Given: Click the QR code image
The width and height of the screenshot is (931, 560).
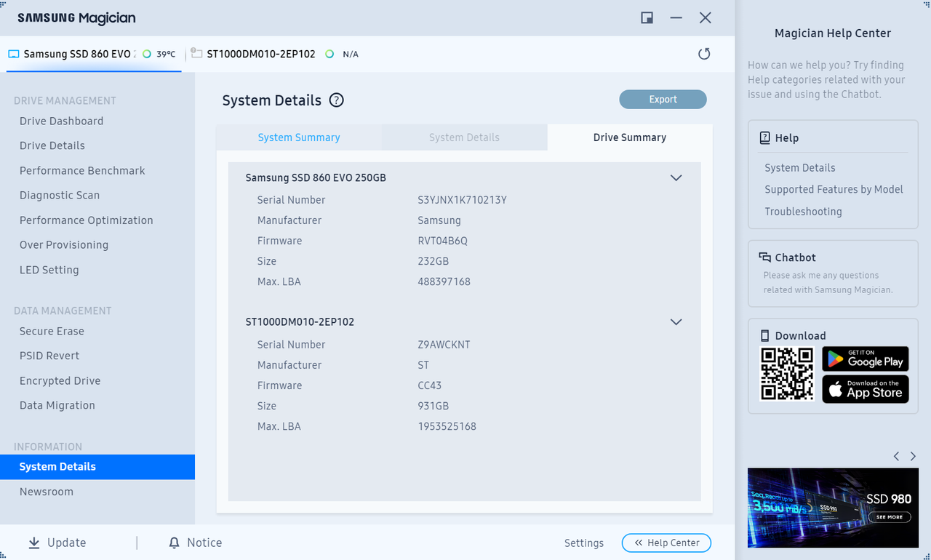Looking at the screenshot, I should [787, 374].
